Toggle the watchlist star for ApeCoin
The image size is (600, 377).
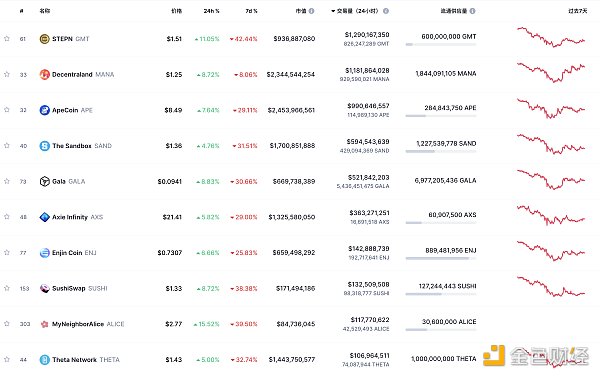point(7,110)
